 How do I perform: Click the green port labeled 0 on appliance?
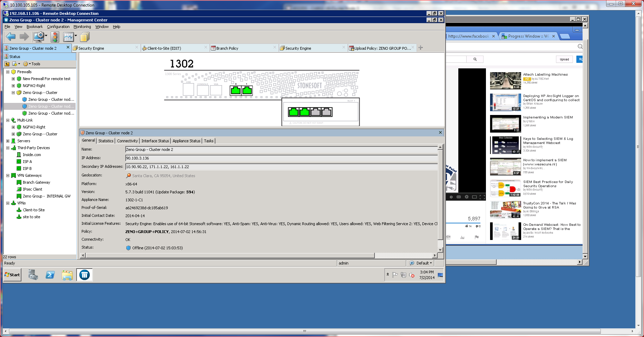pyautogui.click(x=236, y=90)
